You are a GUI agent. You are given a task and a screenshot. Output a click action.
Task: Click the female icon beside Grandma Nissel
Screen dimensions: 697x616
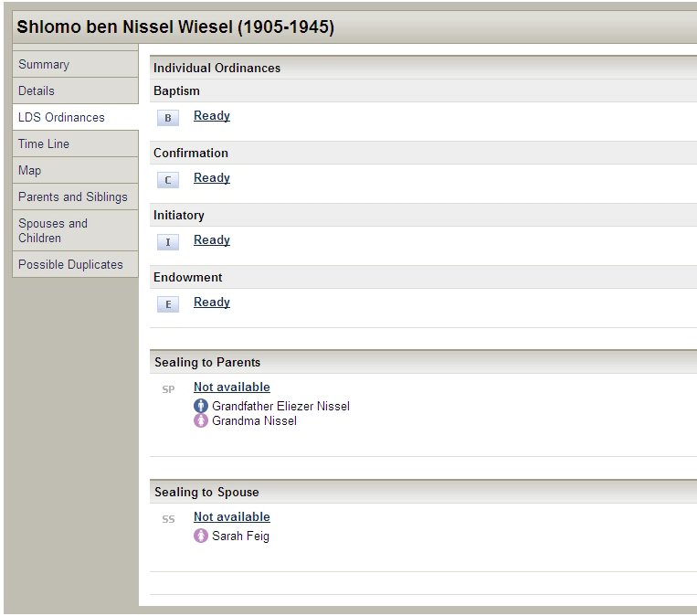(x=201, y=420)
